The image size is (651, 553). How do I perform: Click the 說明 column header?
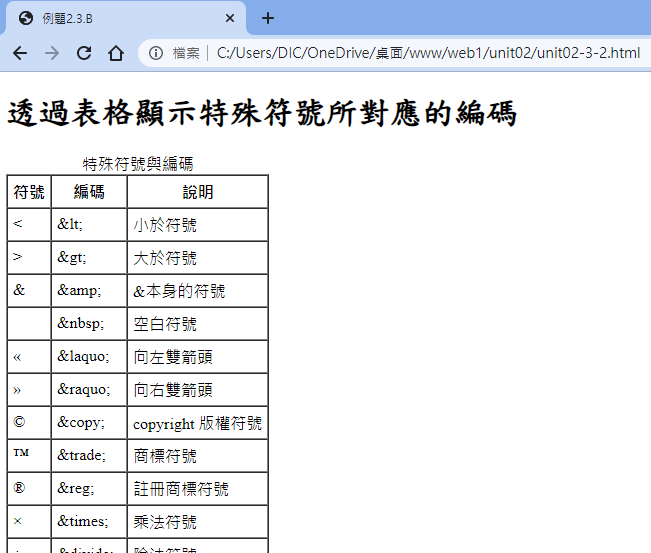click(197, 192)
